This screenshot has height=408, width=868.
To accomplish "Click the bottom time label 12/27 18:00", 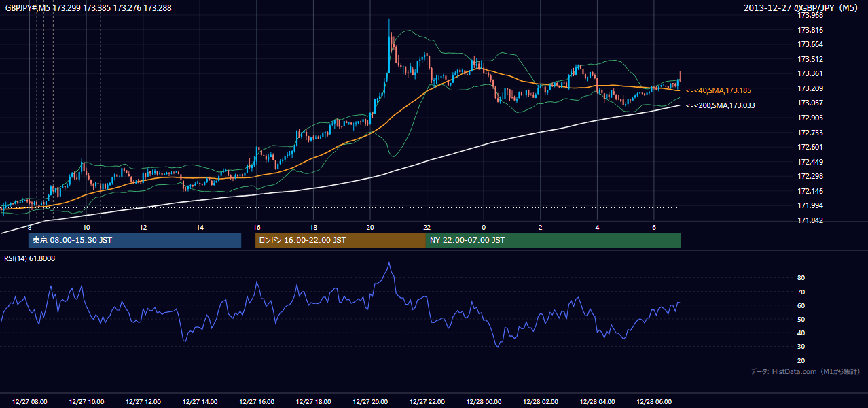I will [x=313, y=402].
